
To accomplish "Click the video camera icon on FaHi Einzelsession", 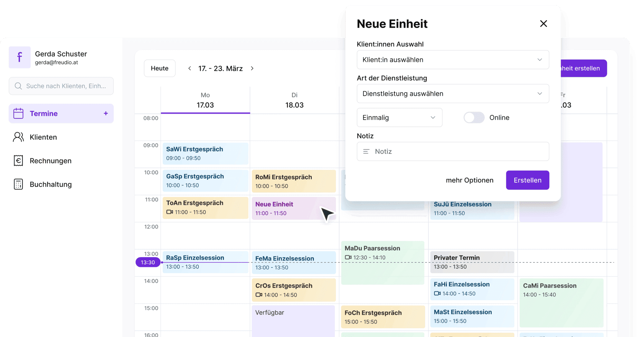I will 437,293.
